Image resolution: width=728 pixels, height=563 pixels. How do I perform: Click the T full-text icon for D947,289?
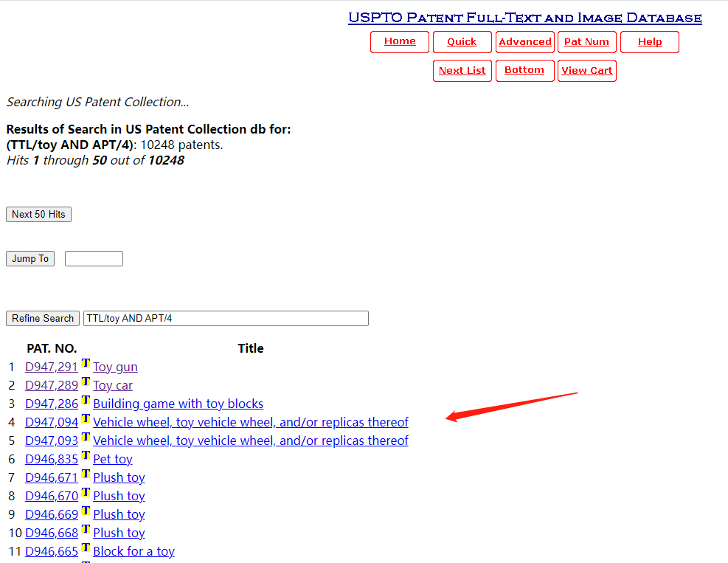(86, 381)
